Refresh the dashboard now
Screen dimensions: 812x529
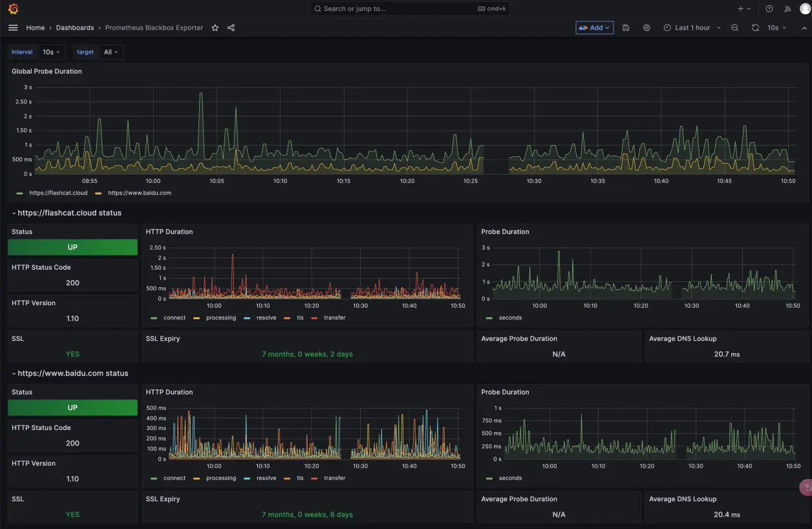point(755,28)
